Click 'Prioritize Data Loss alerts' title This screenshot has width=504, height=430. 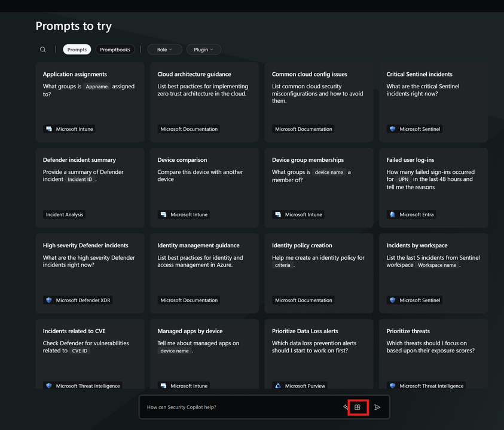tap(305, 331)
